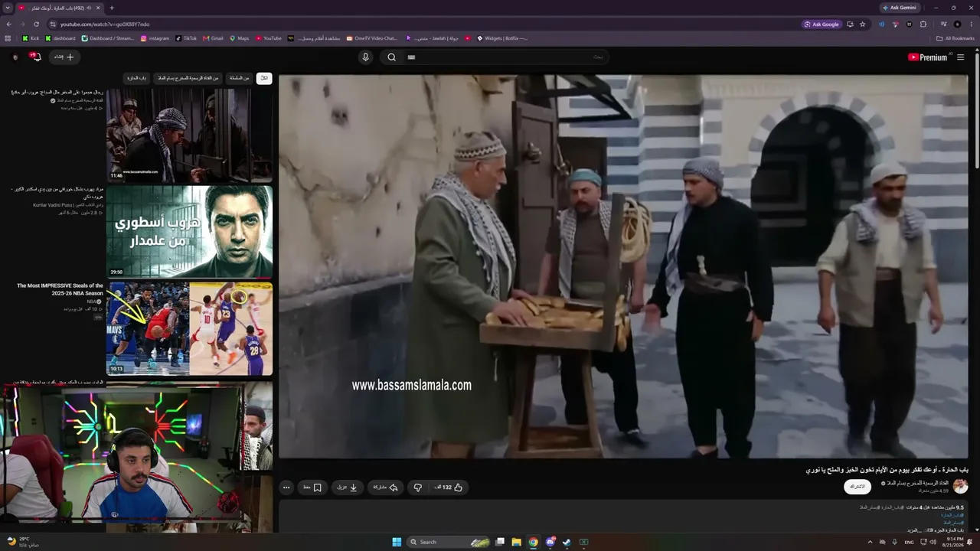Like the video with 132K likes
The height and width of the screenshot is (551, 980).
[x=449, y=487]
